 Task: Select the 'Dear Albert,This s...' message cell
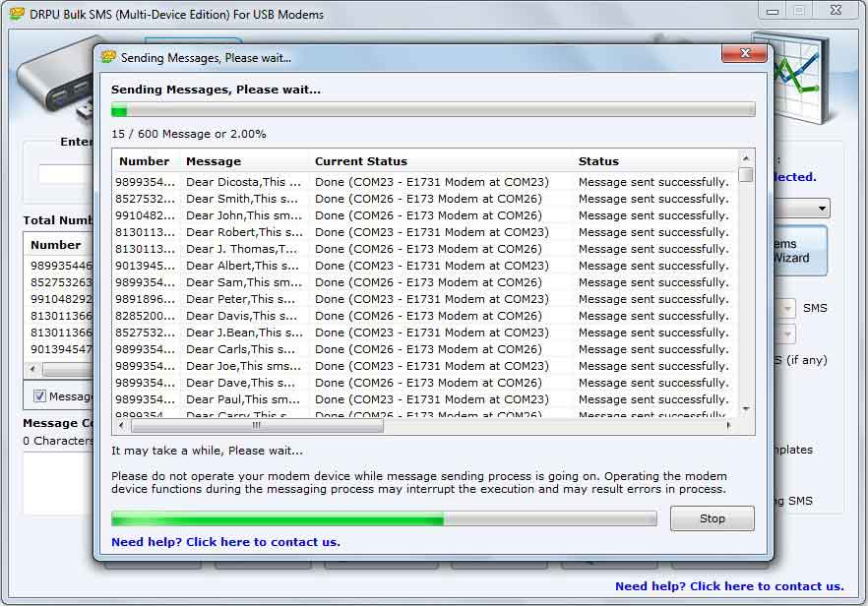pyautogui.click(x=242, y=266)
